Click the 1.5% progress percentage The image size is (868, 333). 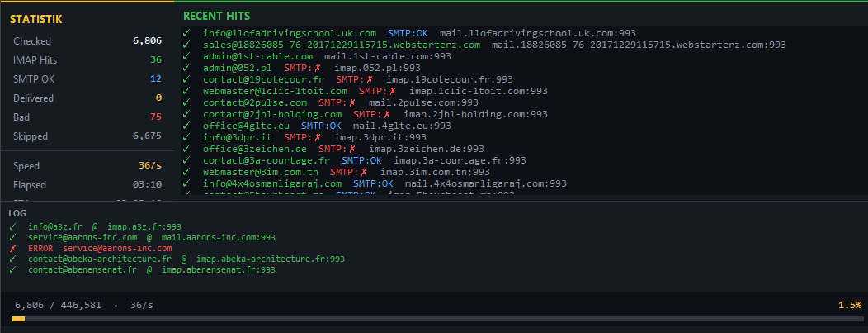(850, 305)
